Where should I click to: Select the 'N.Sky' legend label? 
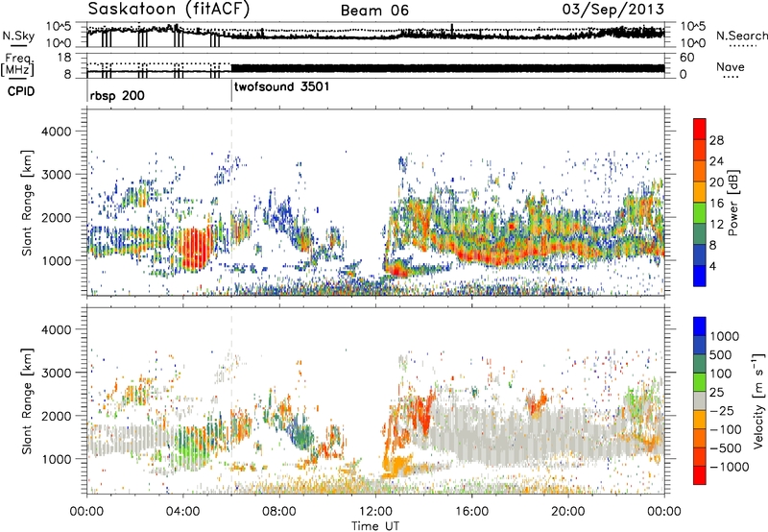(18, 36)
